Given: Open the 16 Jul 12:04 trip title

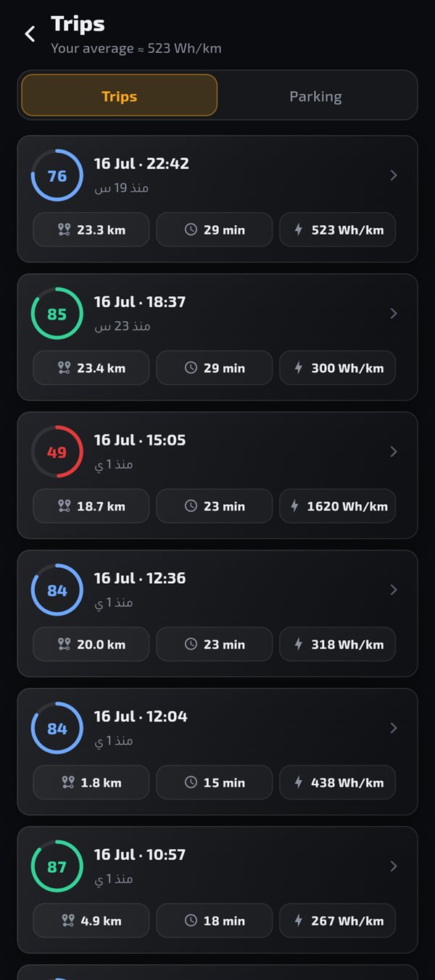Looking at the screenshot, I should click(141, 716).
